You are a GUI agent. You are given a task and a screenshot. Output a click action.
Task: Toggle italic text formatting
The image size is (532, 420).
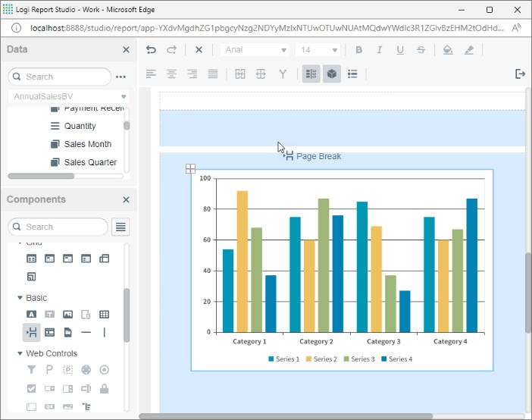pos(380,50)
